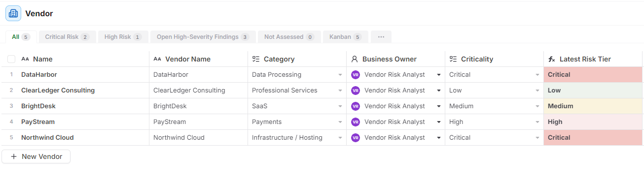Switch to the Not Assessed tab
The height and width of the screenshot is (185, 644).
click(x=289, y=37)
